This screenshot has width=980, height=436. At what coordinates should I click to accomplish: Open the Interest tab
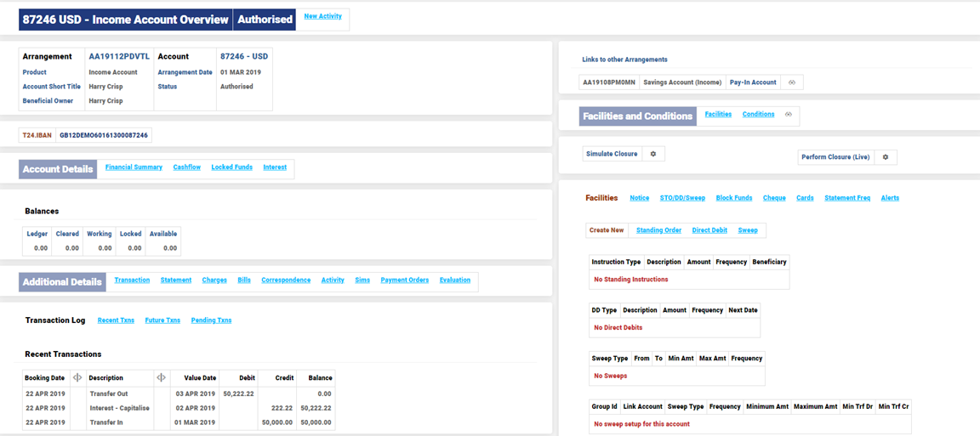click(x=275, y=167)
